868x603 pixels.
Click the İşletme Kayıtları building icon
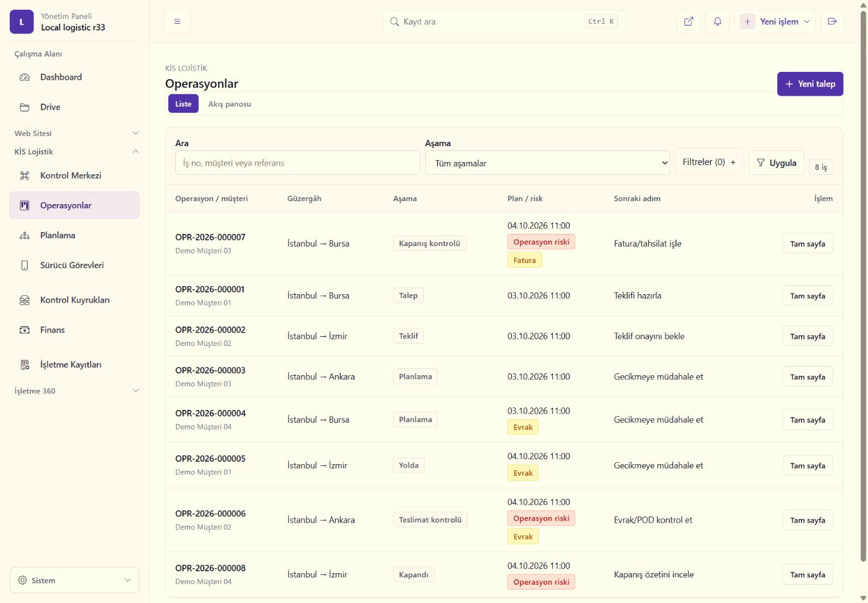tap(24, 364)
